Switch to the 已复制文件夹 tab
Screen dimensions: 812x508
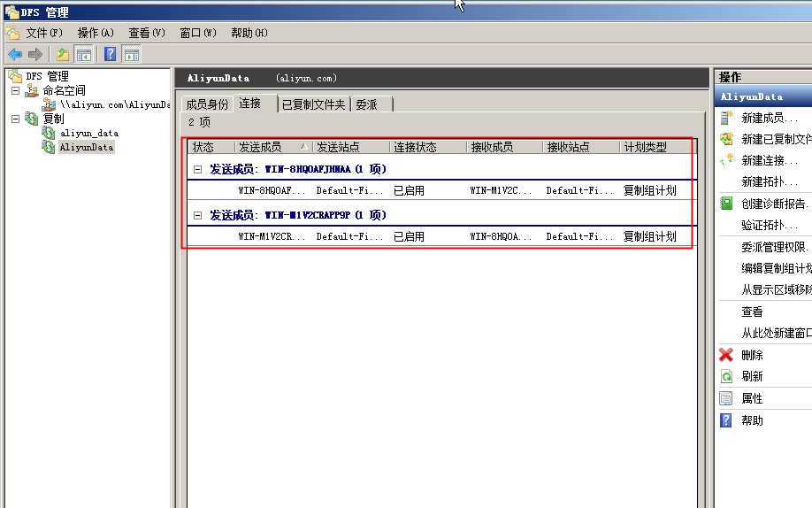(315, 104)
